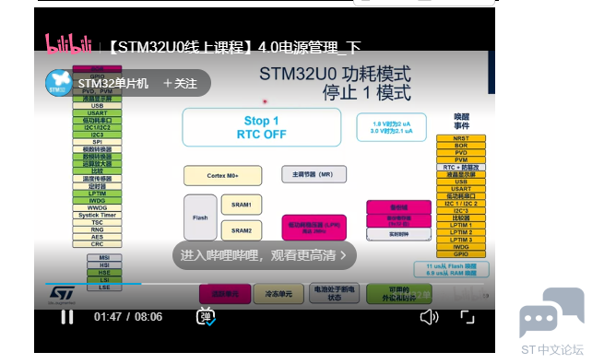This screenshot has height=364, width=592.
Task: Click the WWDG peripheral entry
Action: 97,208
